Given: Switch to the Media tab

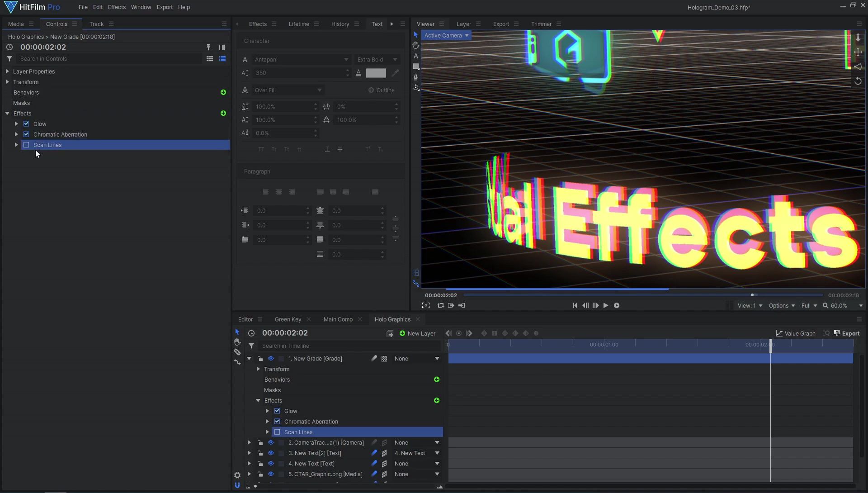Looking at the screenshot, I should pyautogui.click(x=16, y=24).
